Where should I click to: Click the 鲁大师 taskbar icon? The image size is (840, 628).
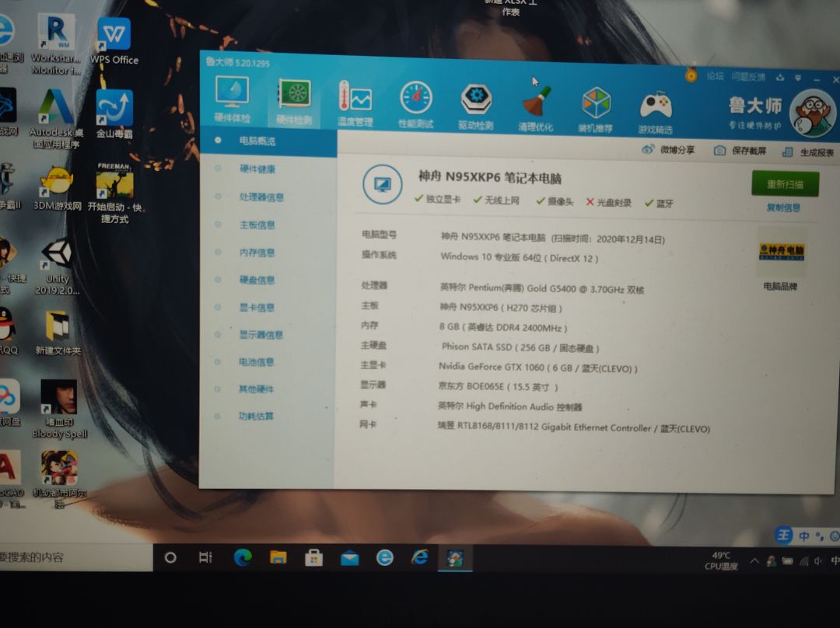[x=455, y=558]
